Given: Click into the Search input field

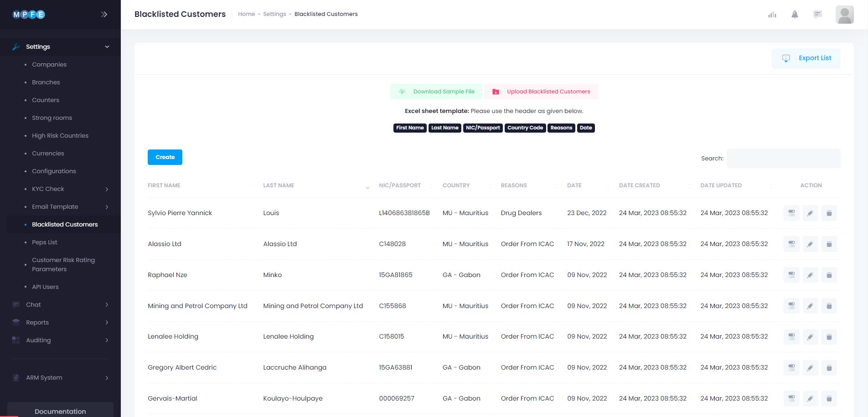Looking at the screenshot, I should 783,159.
